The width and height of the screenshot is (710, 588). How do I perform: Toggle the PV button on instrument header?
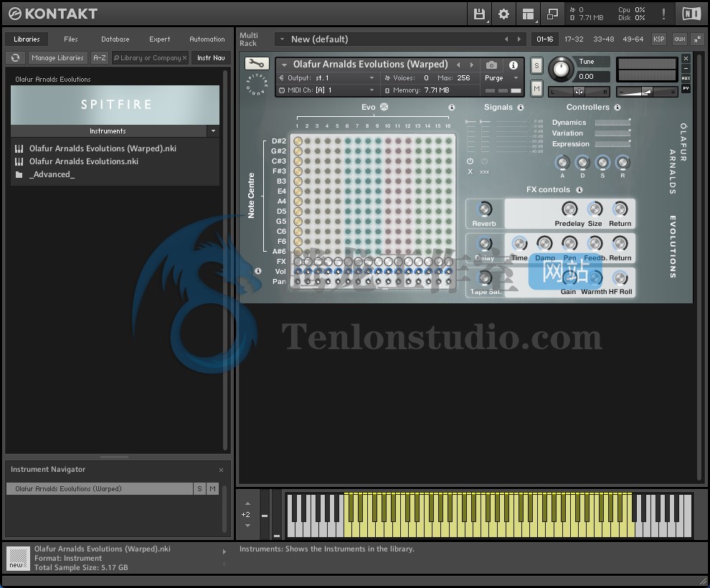[x=686, y=88]
